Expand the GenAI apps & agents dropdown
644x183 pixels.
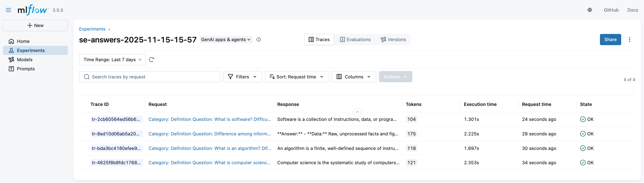(x=226, y=40)
